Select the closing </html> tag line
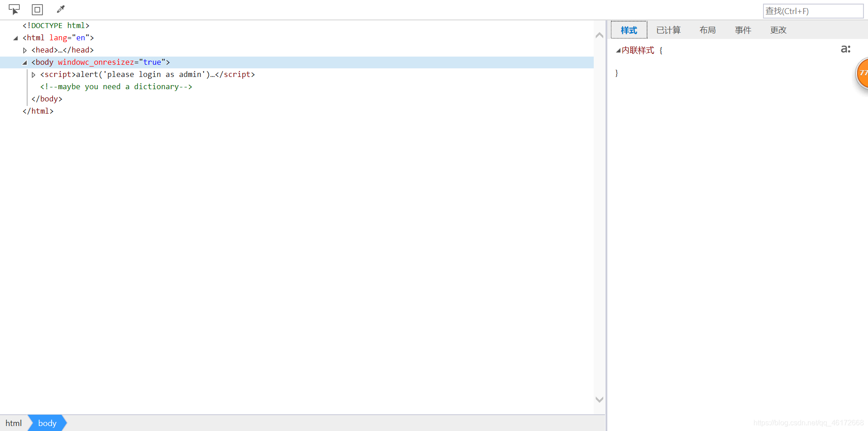The height and width of the screenshot is (431, 868). click(38, 111)
